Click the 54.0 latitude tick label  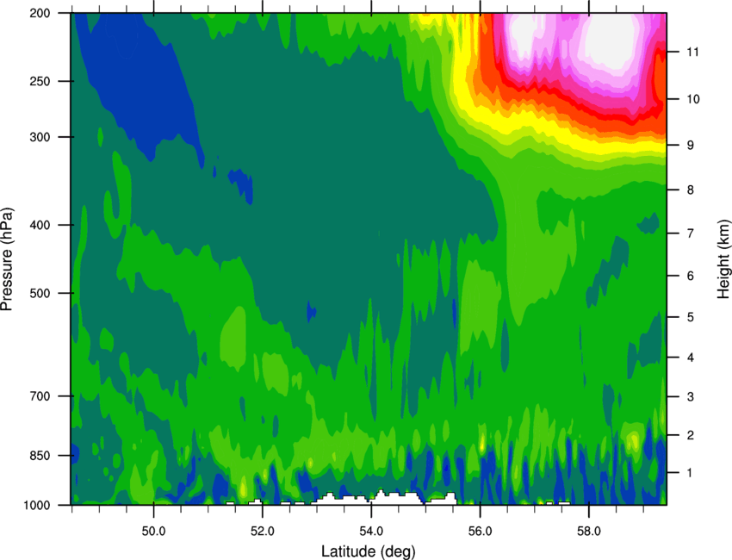click(x=371, y=532)
